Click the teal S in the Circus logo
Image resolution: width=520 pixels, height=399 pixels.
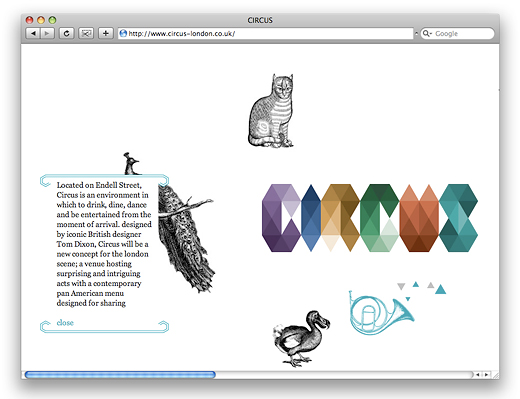tap(458, 218)
